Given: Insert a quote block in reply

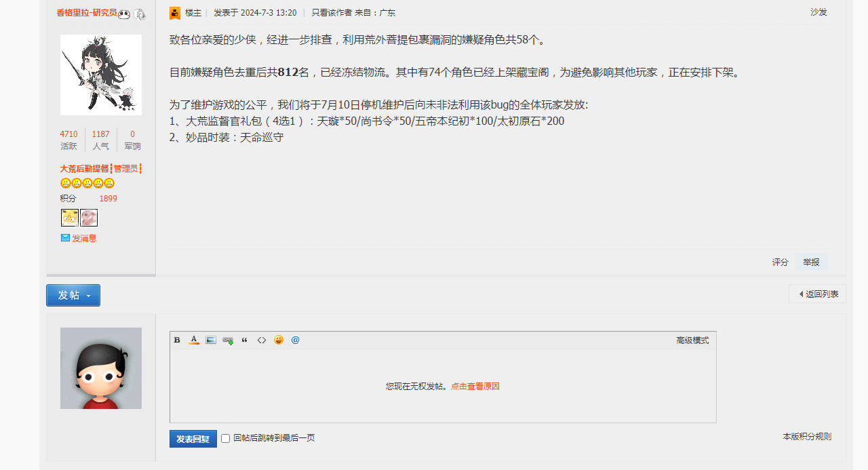Looking at the screenshot, I should tap(245, 340).
